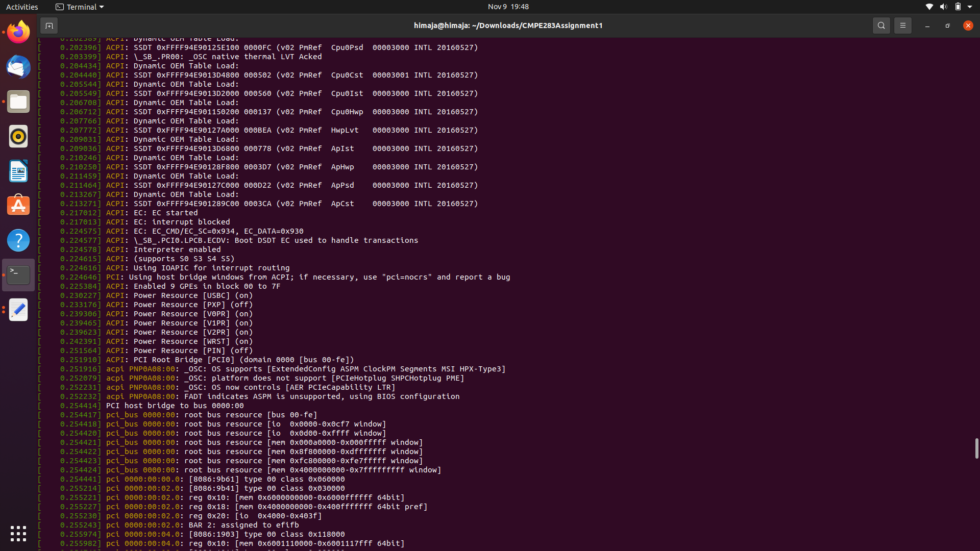
Task: Open the Activities overview
Action: [22, 7]
